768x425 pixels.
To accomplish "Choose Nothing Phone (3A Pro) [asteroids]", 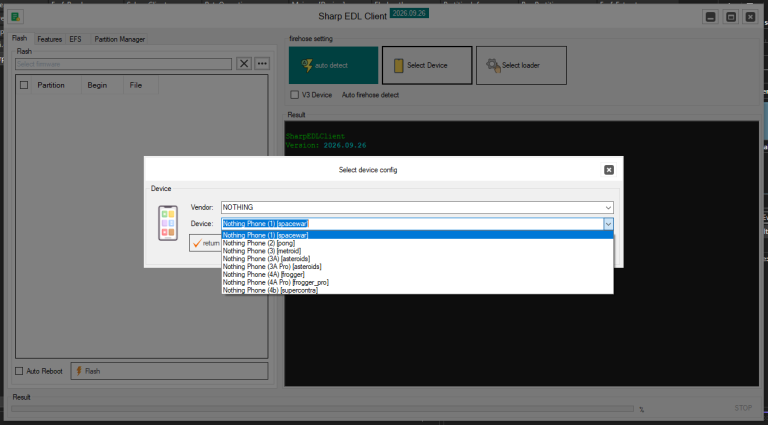I will tap(417, 266).
